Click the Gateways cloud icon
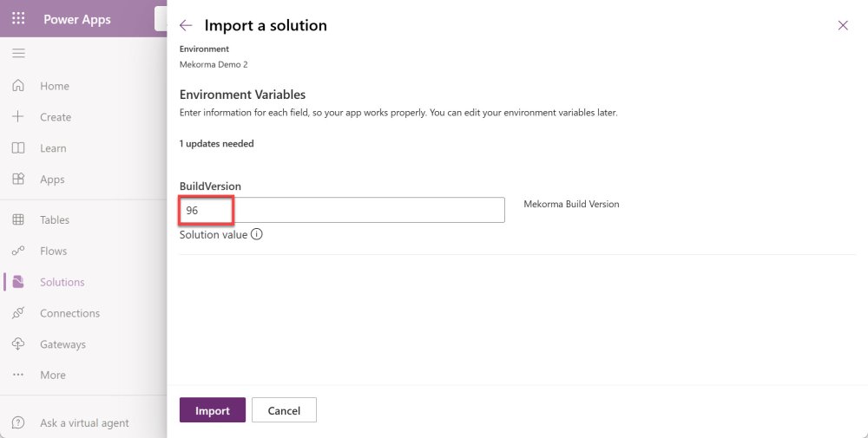The height and width of the screenshot is (438, 868). 18,344
